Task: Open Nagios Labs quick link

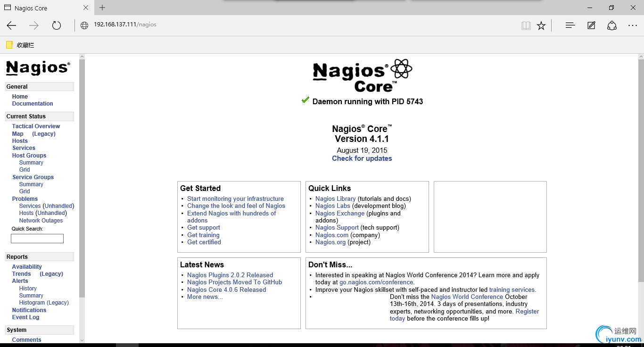Action: pos(333,206)
